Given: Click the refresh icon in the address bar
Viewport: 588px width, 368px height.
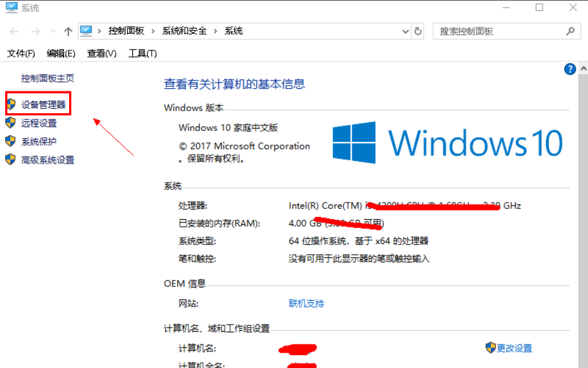Looking at the screenshot, I should (418, 30).
